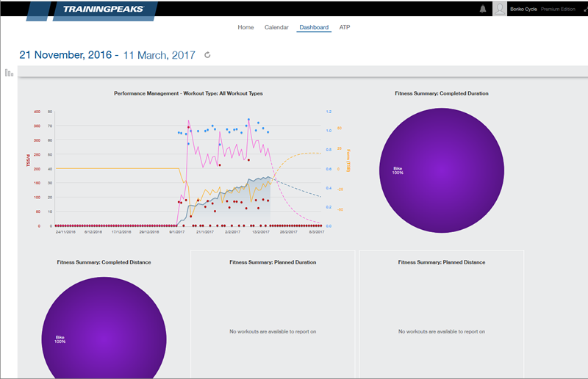Click the 21/1/2017 x-axis date label
The image size is (588, 379).
click(205, 232)
